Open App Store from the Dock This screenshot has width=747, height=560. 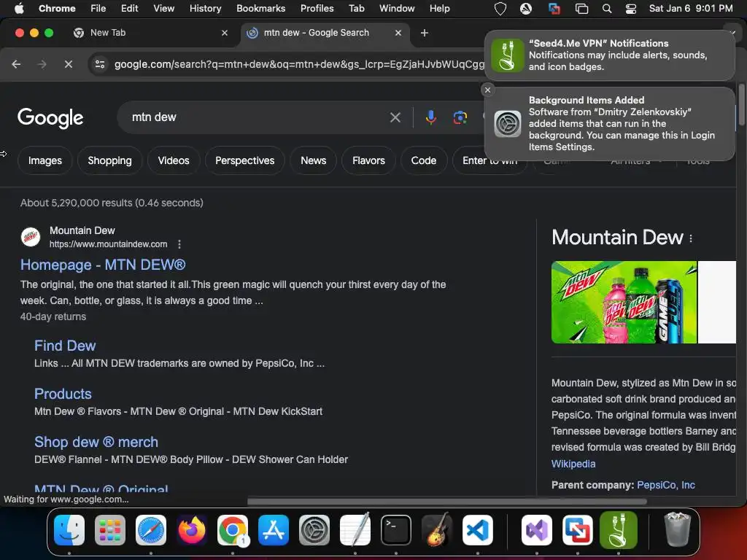click(x=274, y=530)
